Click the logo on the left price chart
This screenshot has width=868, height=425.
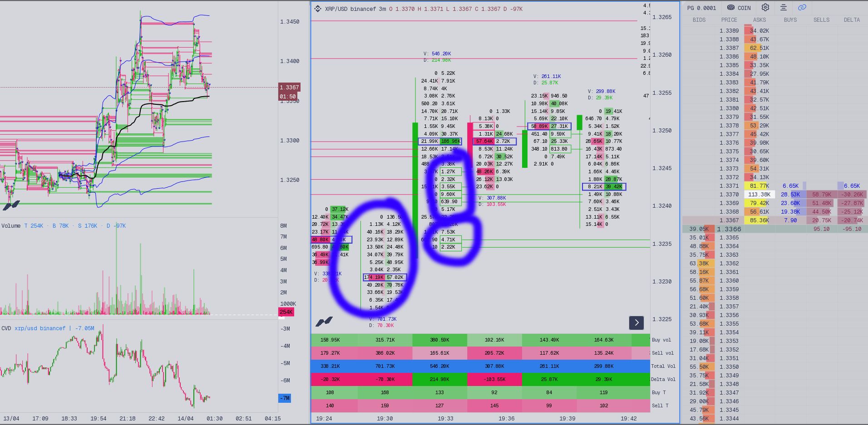point(11,205)
